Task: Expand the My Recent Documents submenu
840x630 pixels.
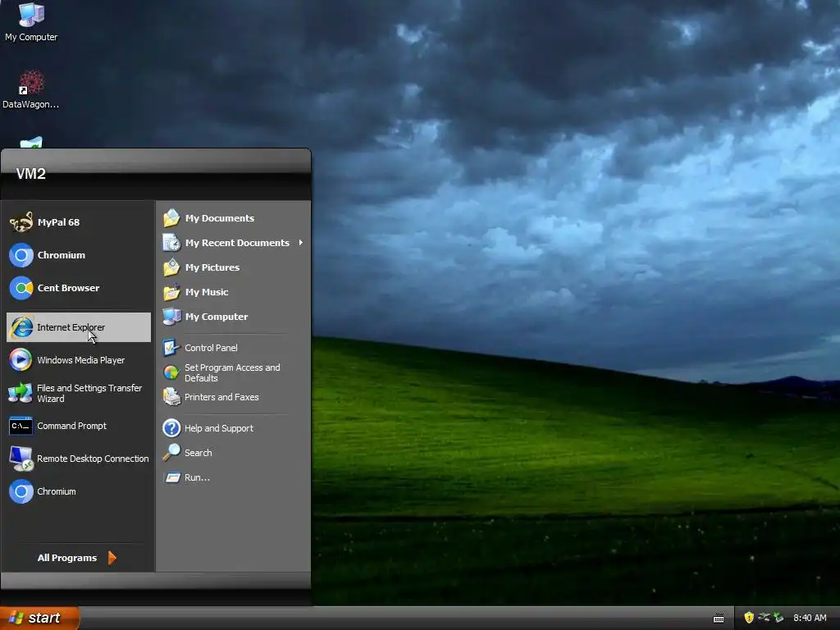Action: (x=233, y=243)
